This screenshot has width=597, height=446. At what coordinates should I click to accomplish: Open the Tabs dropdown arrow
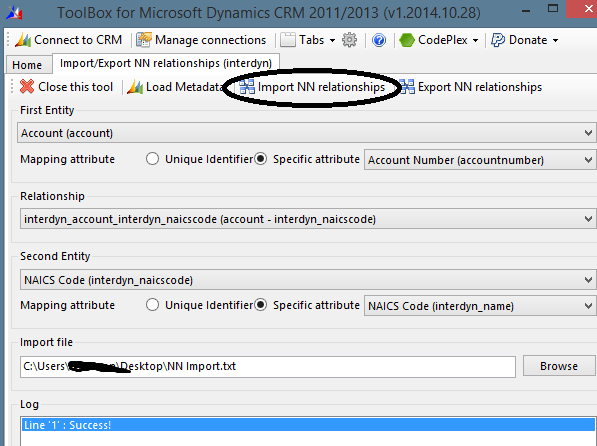(332, 40)
